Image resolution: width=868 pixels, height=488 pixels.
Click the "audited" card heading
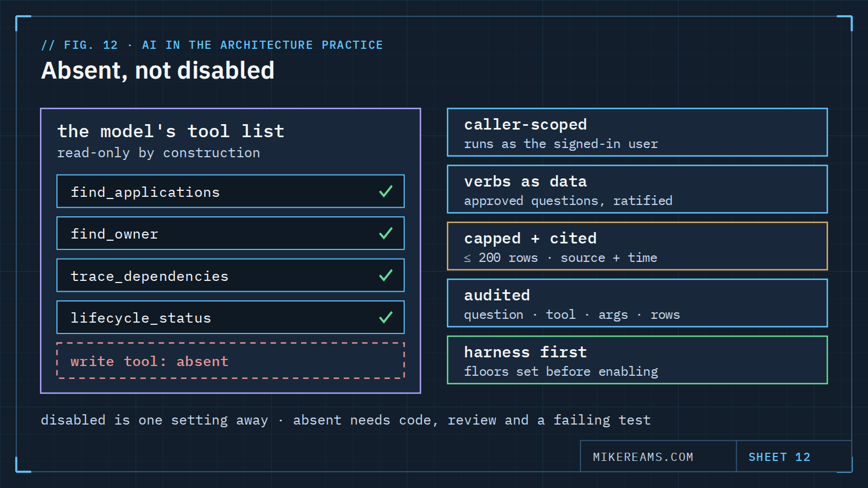click(x=497, y=296)
